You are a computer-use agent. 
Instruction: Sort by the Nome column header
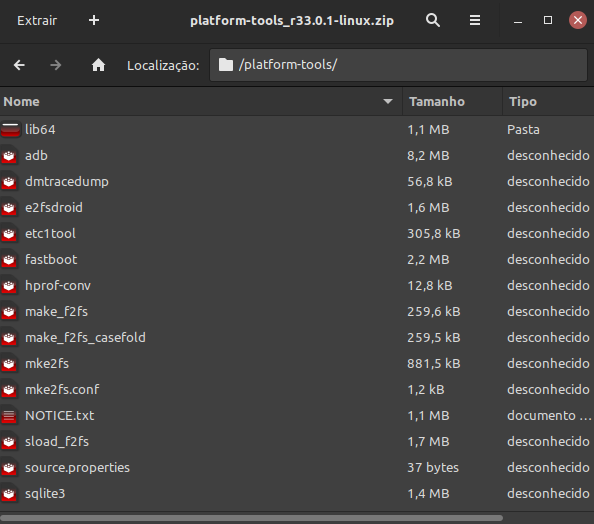[x=201, y=102]
